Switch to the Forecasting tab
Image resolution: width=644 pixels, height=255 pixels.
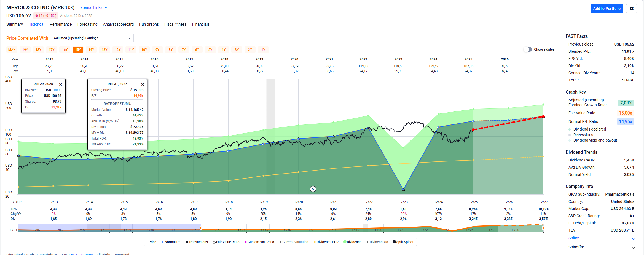coord(87,24)
